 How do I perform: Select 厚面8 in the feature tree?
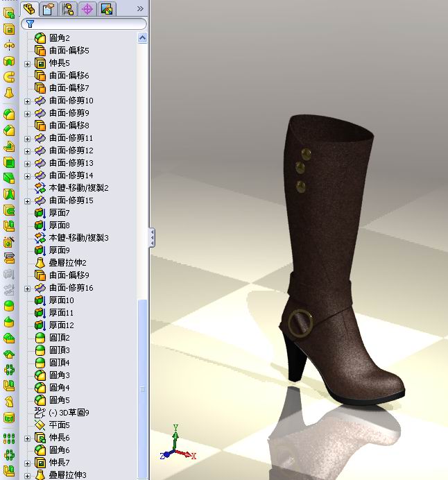click(60, 225)
